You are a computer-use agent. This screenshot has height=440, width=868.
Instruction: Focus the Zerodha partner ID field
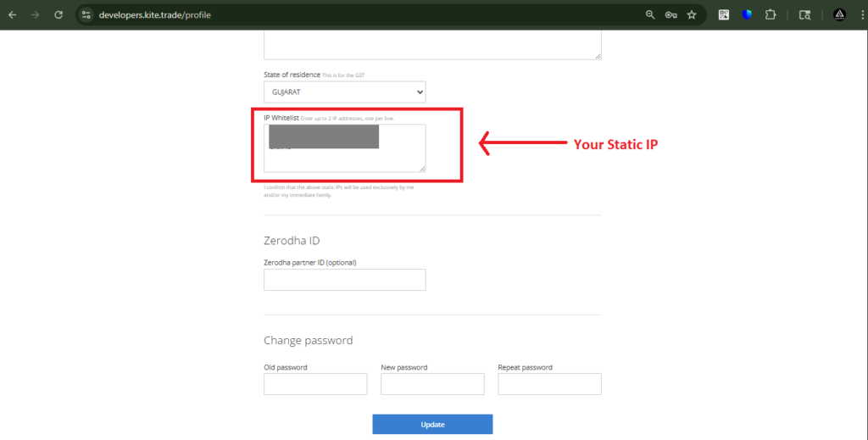344,280
